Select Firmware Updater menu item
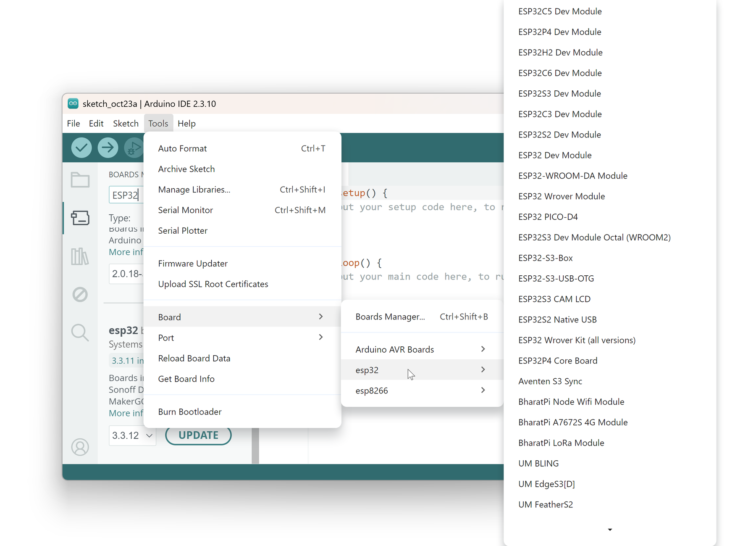The width and height of the screenshot is (756, 546). (242, 264)
